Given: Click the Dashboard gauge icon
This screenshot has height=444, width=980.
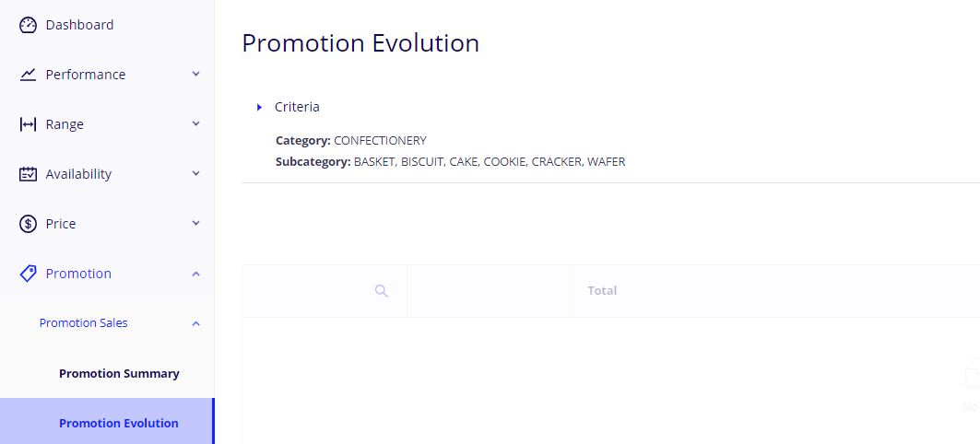Looking at the screenshot, I should point(28,25).
